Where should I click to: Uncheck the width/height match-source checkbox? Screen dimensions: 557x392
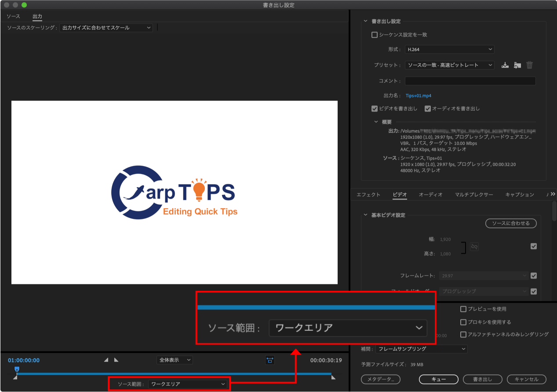click(533, 247)
